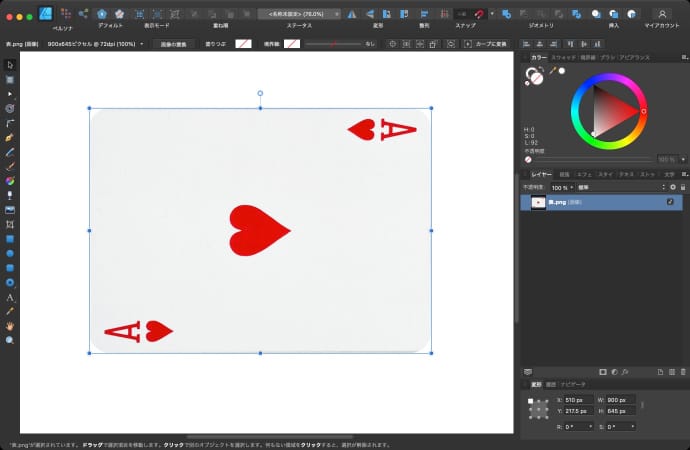Viewport: 690px width, 450px height.
Task: Click the 画像の置換 (Replace Image) button
Action: click(x=174, y=44)
